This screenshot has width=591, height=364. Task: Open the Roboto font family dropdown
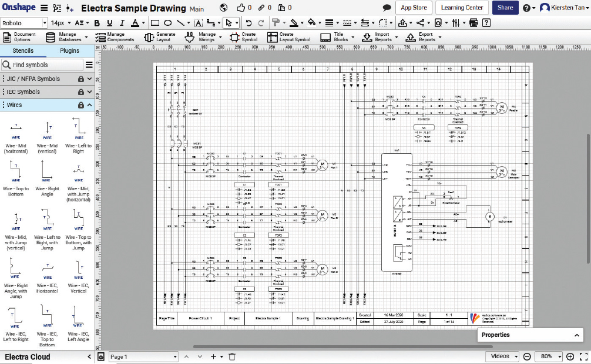pos(23,23)
